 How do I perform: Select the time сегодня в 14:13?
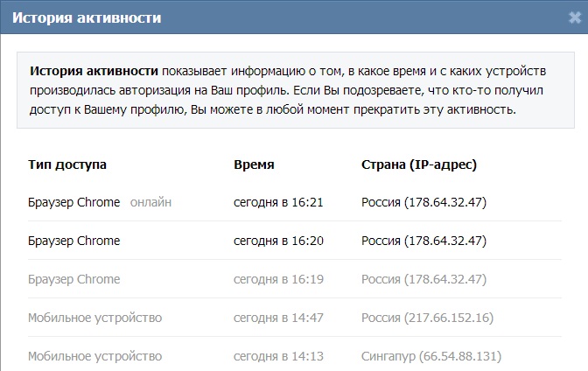[278, 356]
